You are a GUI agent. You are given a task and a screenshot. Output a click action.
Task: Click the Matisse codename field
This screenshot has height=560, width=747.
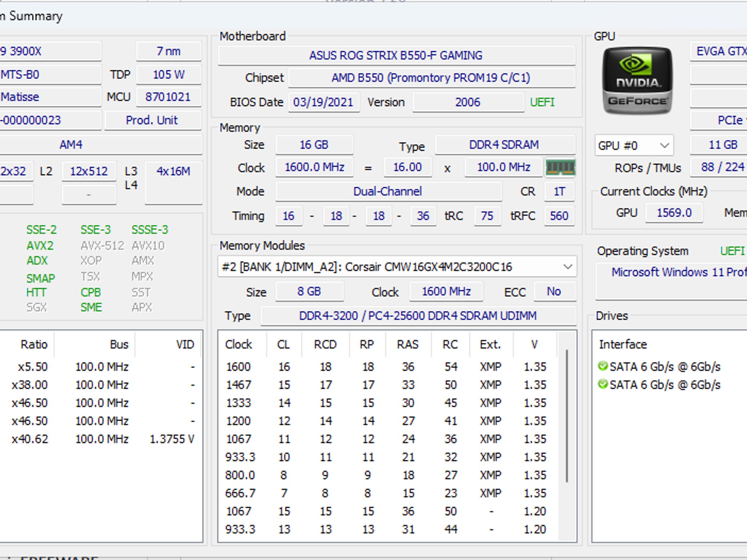[x=50, y=97]
